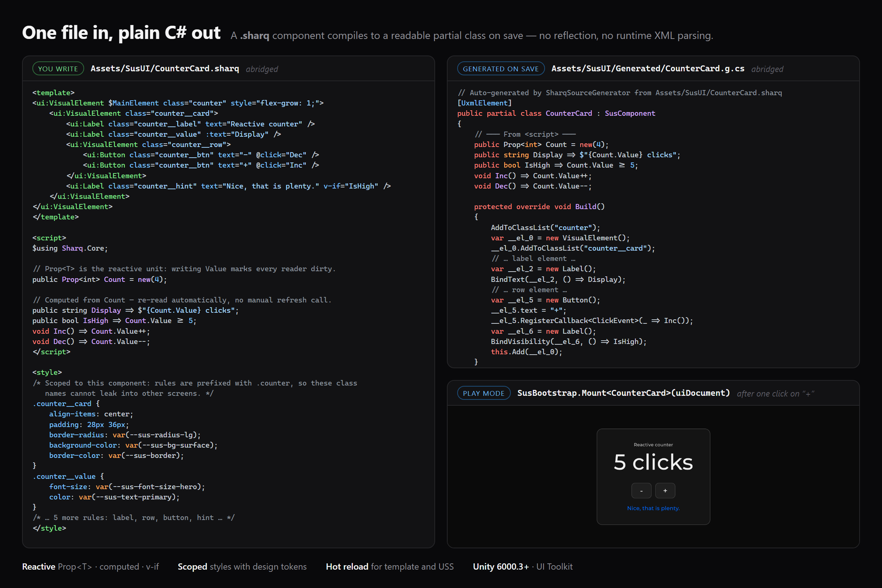Click the minus button in the counter card

641,491
